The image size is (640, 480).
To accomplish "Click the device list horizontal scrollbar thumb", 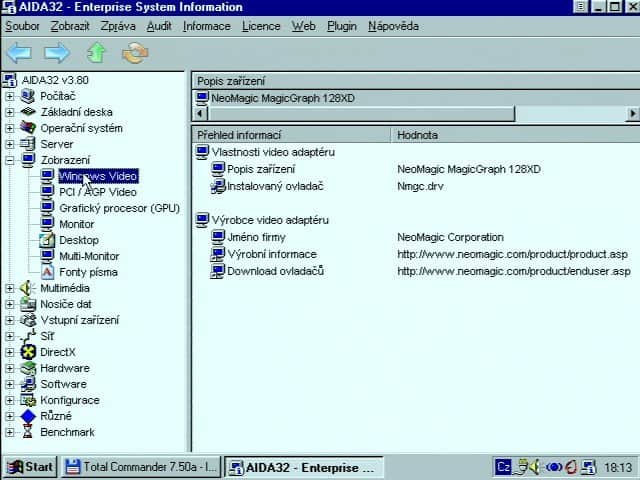I will pyautogui.click(x=362, y=113).
